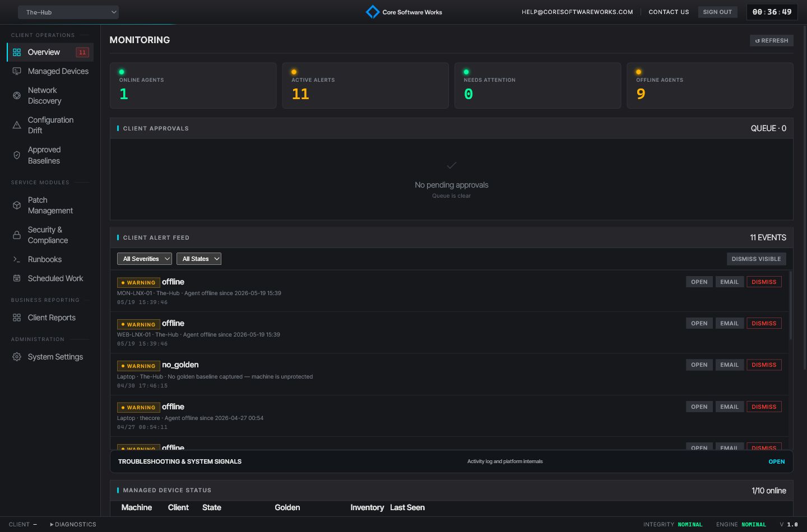The height and width of the screenshot is (532, 807).
Task: Dismiss the thecore Laptop offline alert
Action: coord(764,407)
